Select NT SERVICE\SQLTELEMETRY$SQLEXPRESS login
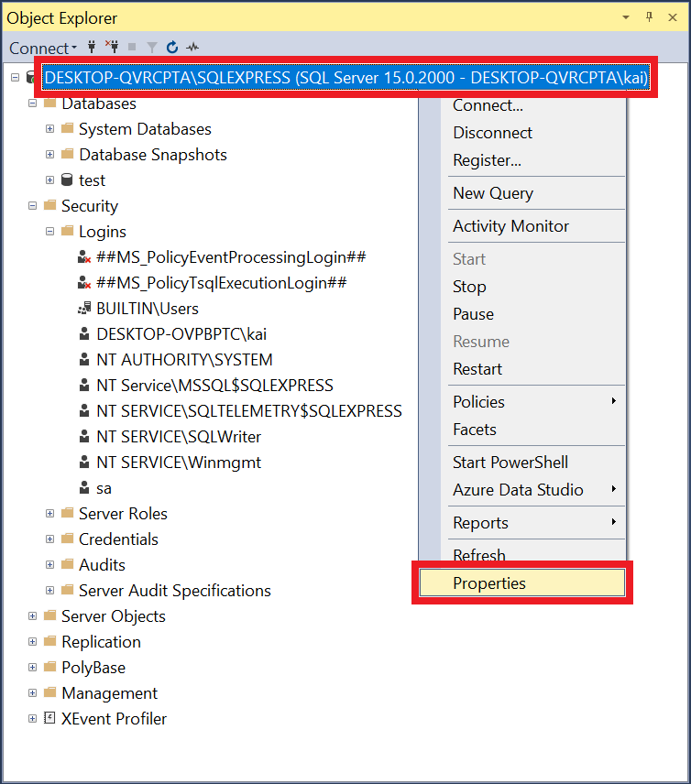The width and height of the screenshot is (691, 784). tap(249, 411)
